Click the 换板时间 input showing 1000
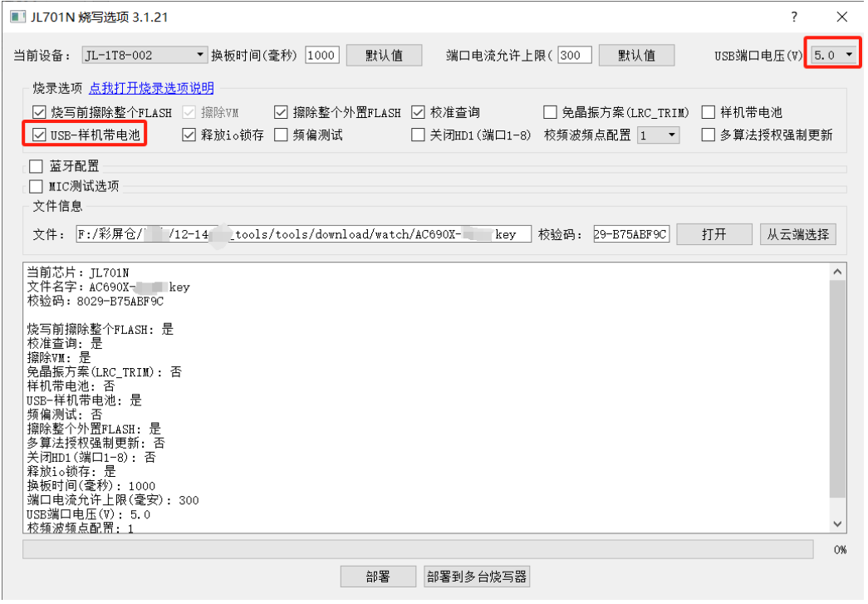This screenshot has height=604, width=868. point(322,56)
